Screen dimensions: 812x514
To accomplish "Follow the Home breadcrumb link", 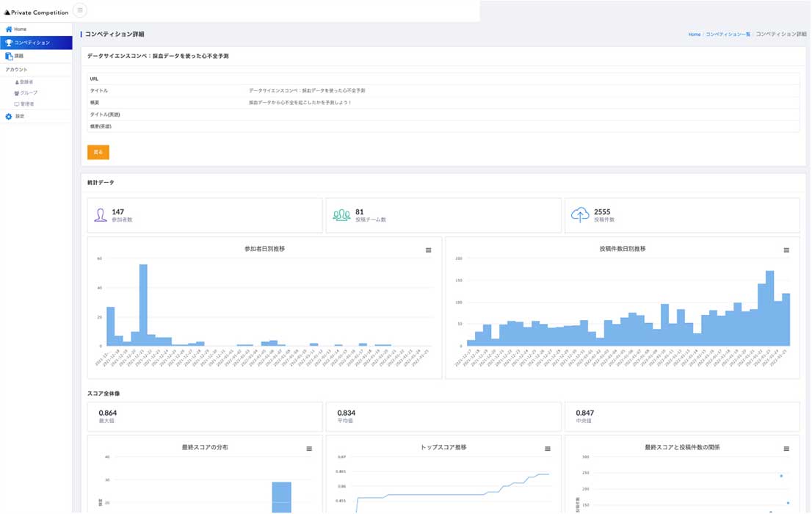I will [695, 35].
